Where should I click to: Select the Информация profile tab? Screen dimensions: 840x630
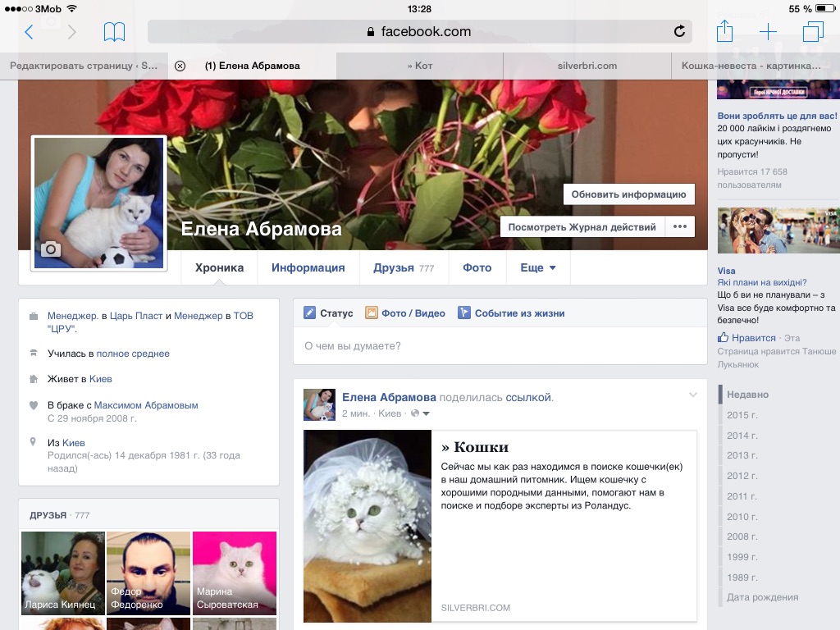point(308,268)
